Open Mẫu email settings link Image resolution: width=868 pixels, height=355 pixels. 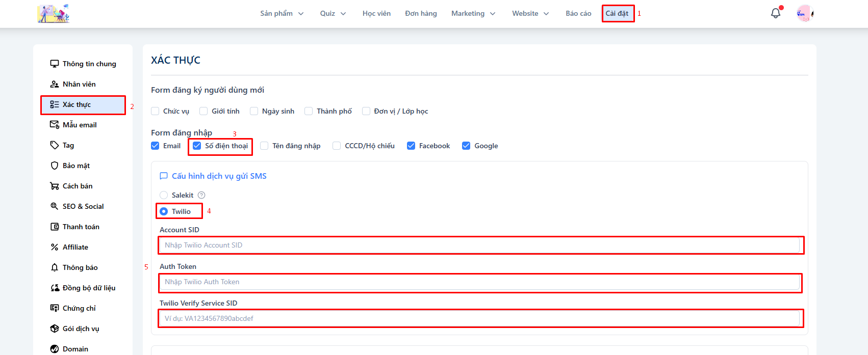pos(80,125)
